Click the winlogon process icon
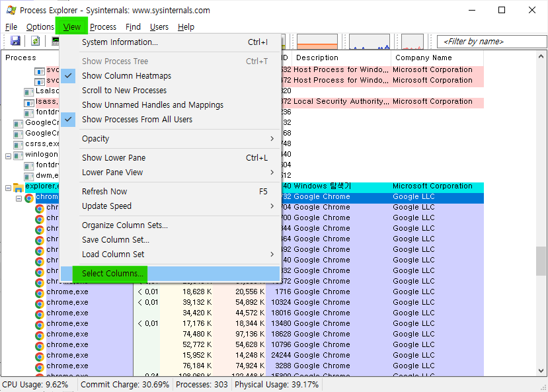Image resolution: width=548 pixels, height=392 pixels. (x=18, y=156)
